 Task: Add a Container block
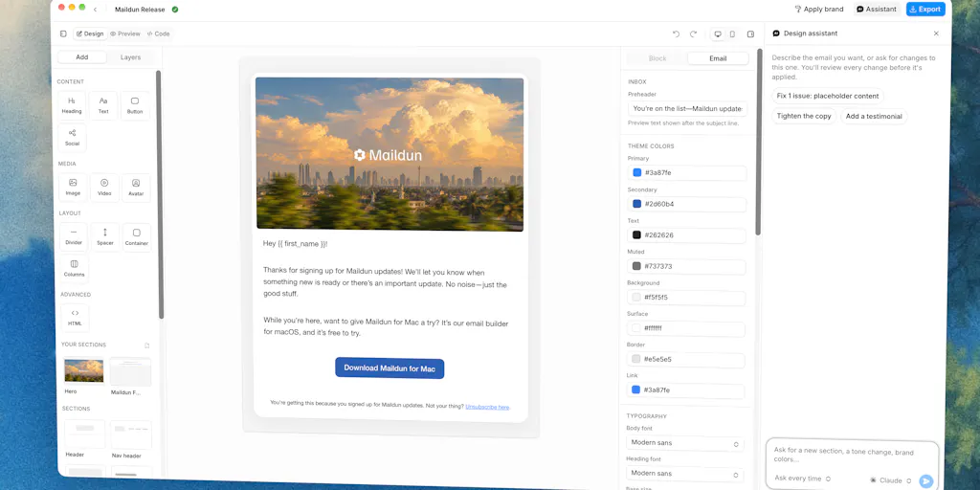point(136,237)
